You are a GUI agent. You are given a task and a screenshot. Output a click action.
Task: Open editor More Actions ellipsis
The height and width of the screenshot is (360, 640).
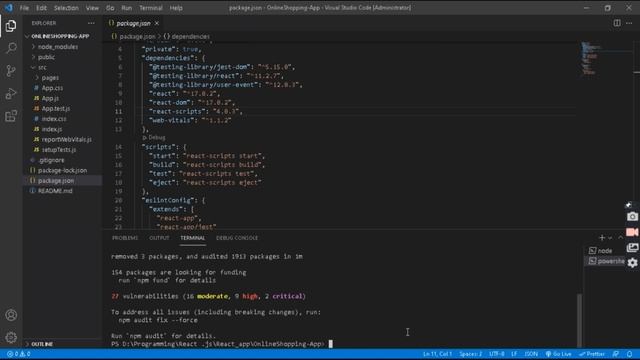[629, 23]
